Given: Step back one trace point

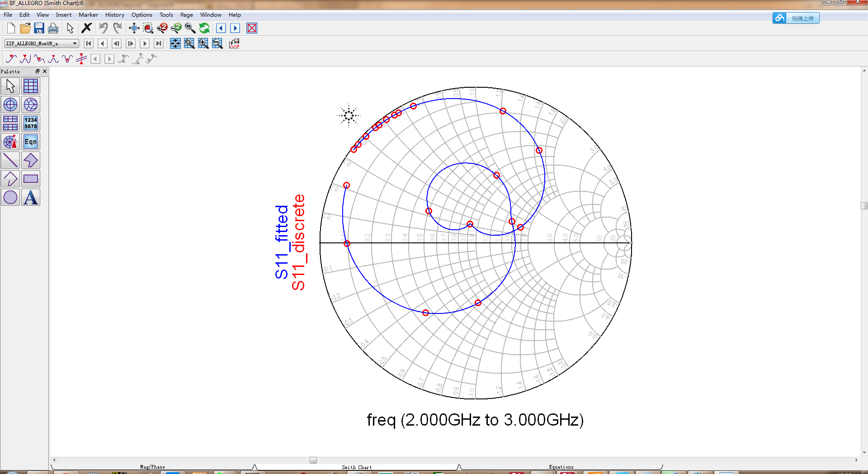Looking at the screenshot, I should coord(103,43).
